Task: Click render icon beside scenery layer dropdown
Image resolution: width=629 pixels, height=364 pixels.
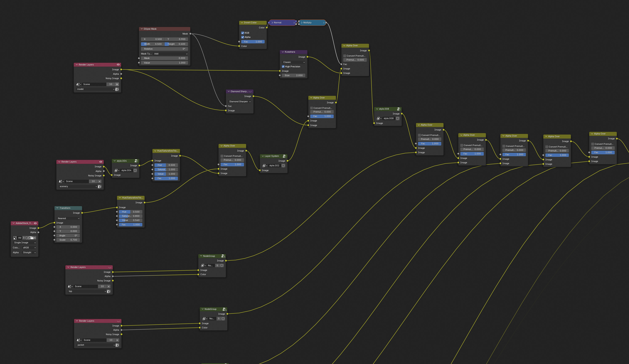Action: [x=100, y=187]
